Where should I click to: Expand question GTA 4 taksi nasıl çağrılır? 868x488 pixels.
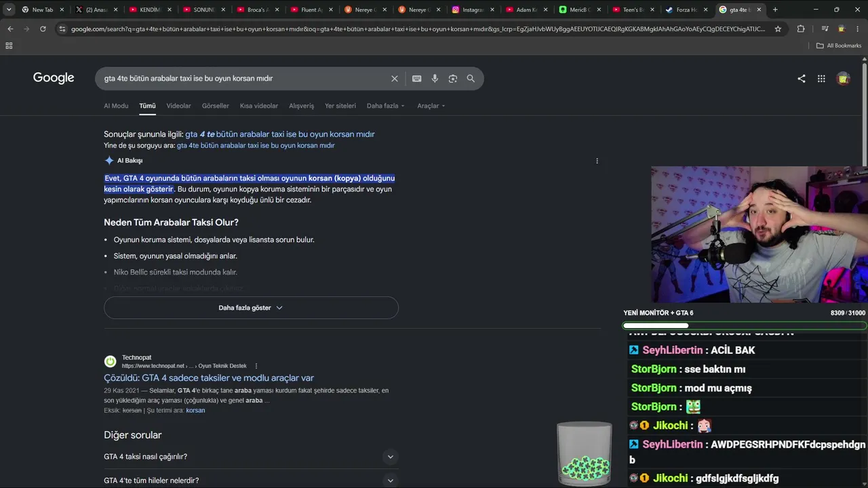tap(251, 457)
